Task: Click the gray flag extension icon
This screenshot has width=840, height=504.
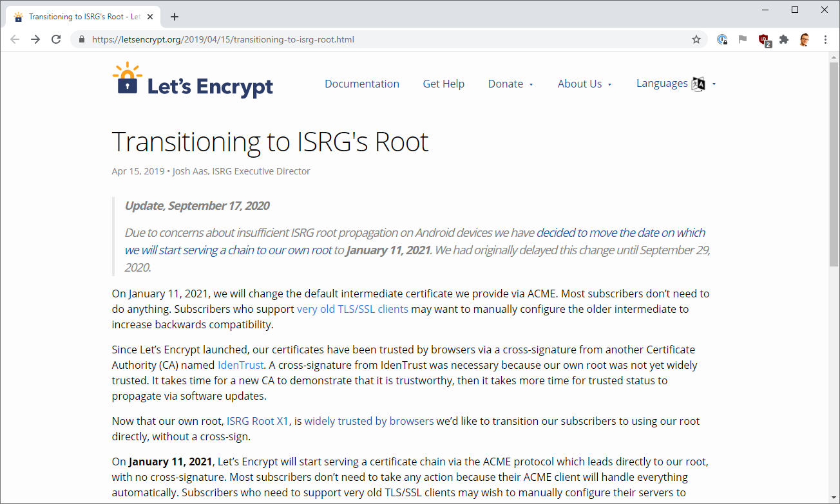Action: tap(743, 39)
